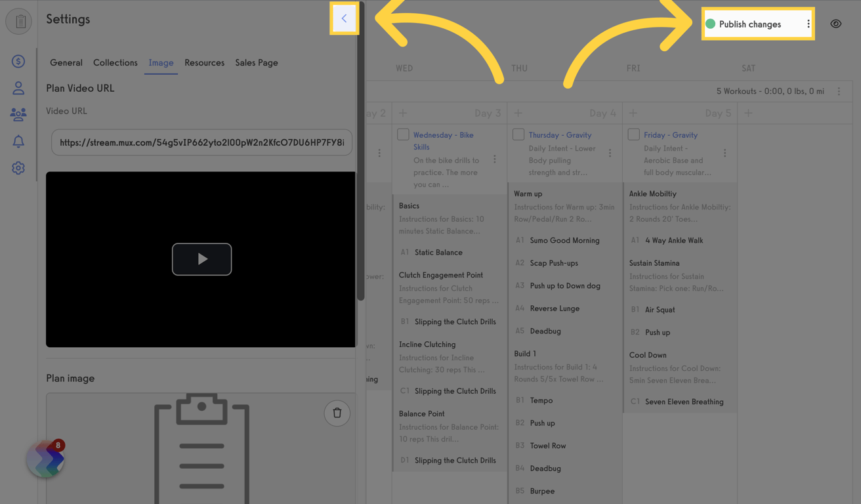Check the Wednesday - Bike Skills checkbox
This screenshot has width=861, height=504.
tap(403, 134)
